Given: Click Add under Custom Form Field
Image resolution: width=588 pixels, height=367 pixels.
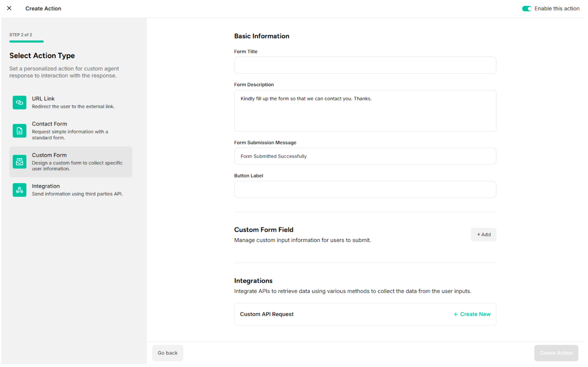Looking at the screenshot, I should pyautogui.click(x=483, y=235).
